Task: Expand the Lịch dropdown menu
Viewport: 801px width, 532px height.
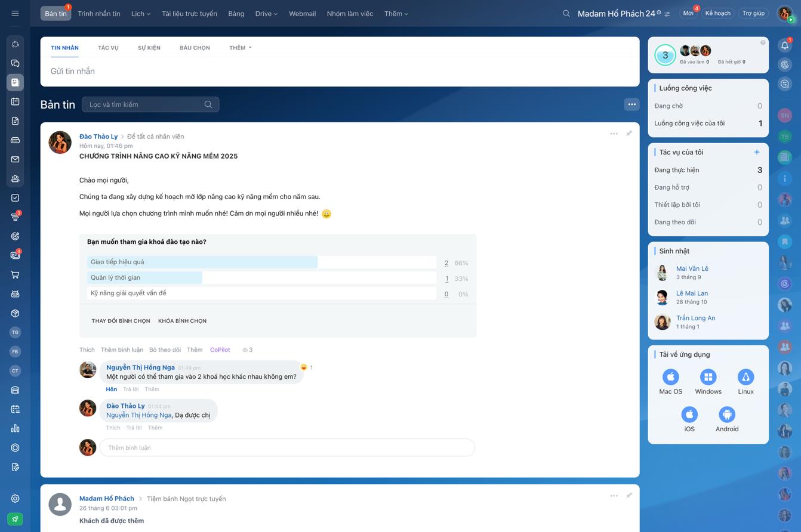Action: coord(140,14)
